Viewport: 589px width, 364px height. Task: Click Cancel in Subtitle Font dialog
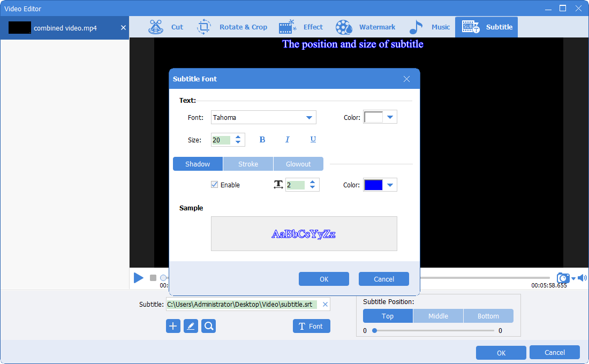click(383, 279)
